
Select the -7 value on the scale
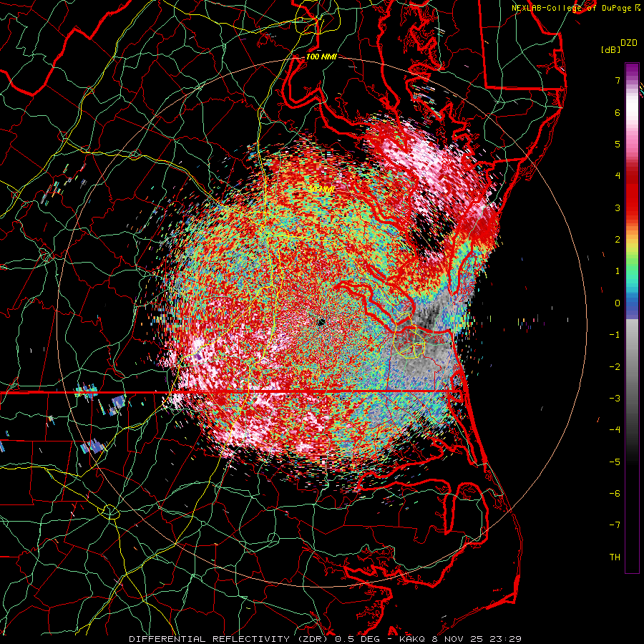(615, 525)
